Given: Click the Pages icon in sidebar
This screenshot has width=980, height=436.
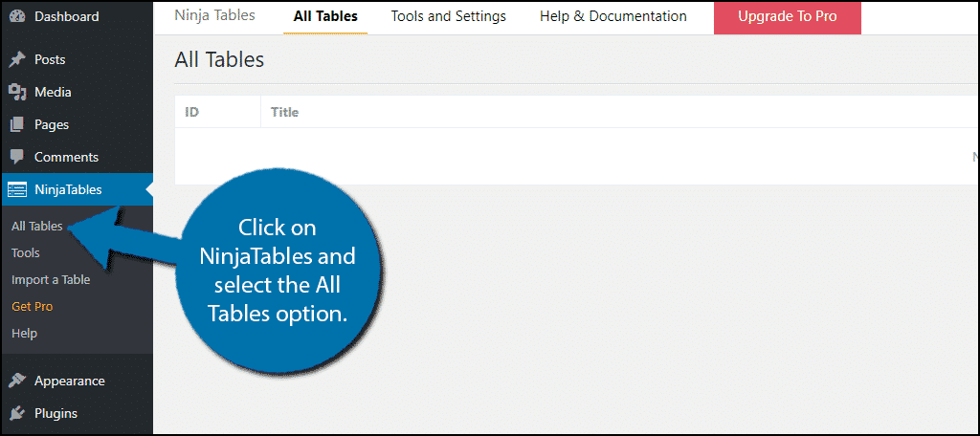Looking at the screenshot, I should [x=17, y=124].
